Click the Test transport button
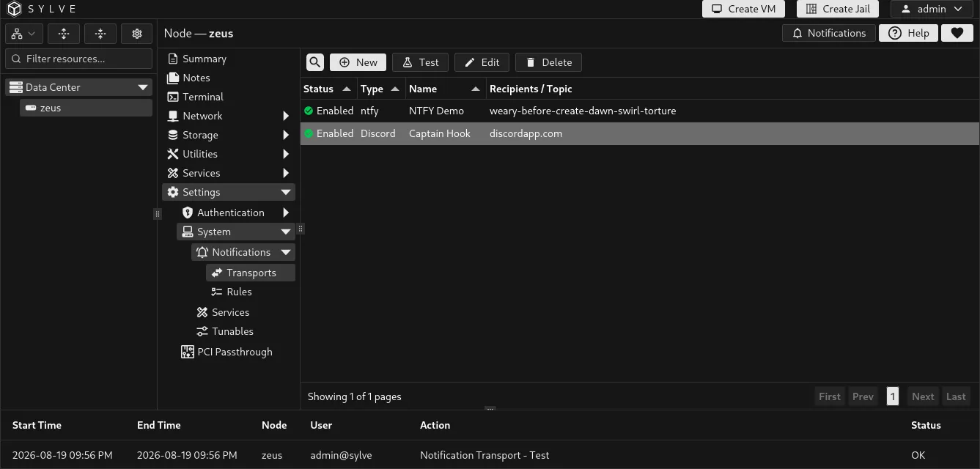The width and height of the screenshot is (980, 469). click(x=420, y=62)
